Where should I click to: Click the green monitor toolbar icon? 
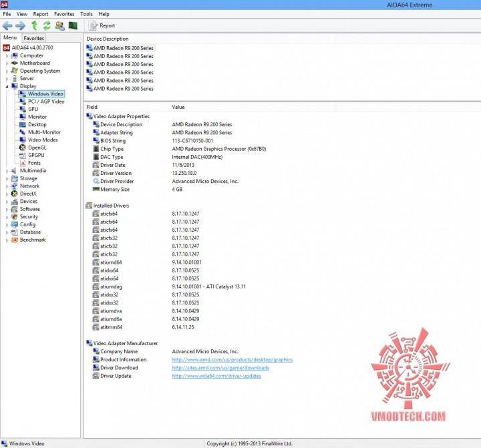tap(73, 25)
